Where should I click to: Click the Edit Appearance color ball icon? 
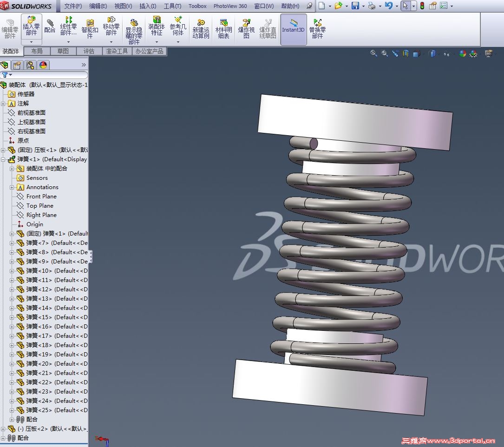tap(463, 53)
